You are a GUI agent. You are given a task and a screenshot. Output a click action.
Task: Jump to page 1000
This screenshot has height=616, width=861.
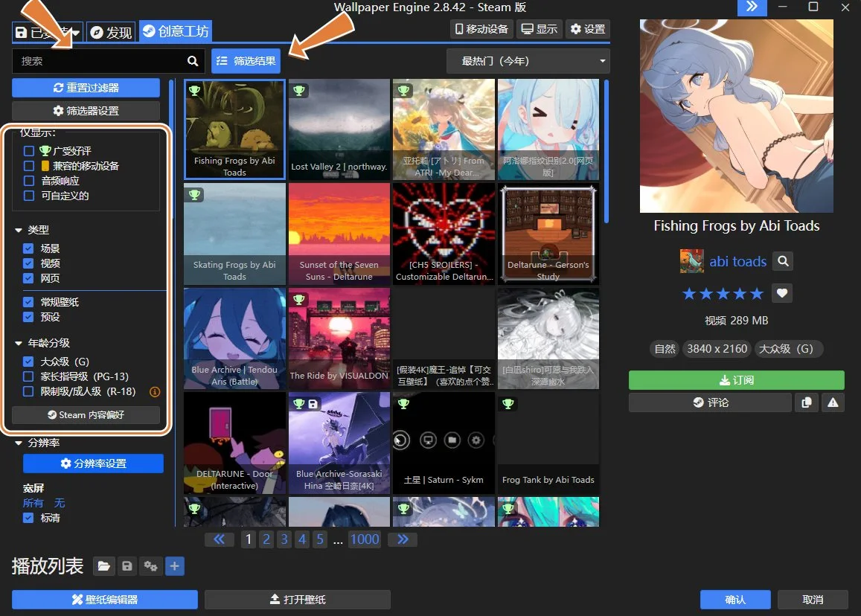click(365, 539)
